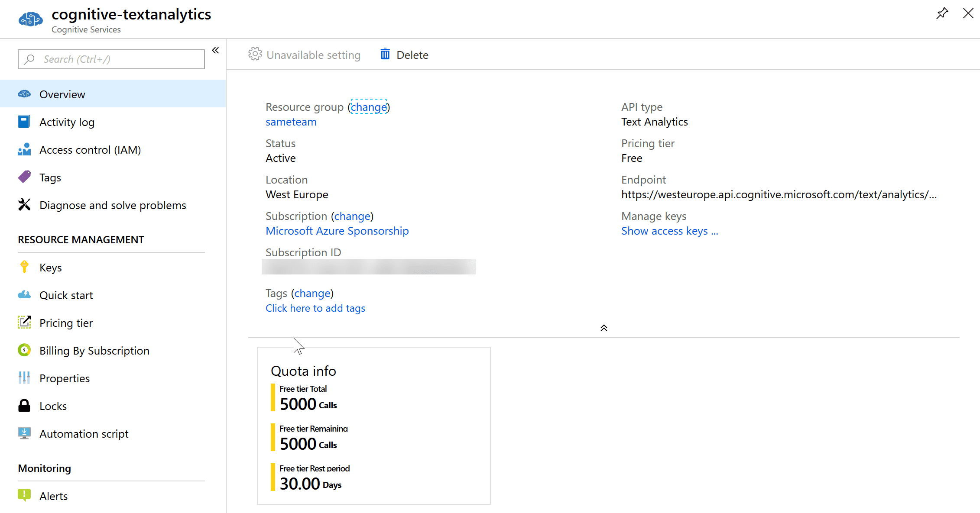
Task: Click Free tier Total 5000 Calls value
Action: click(x=308, y=404)
